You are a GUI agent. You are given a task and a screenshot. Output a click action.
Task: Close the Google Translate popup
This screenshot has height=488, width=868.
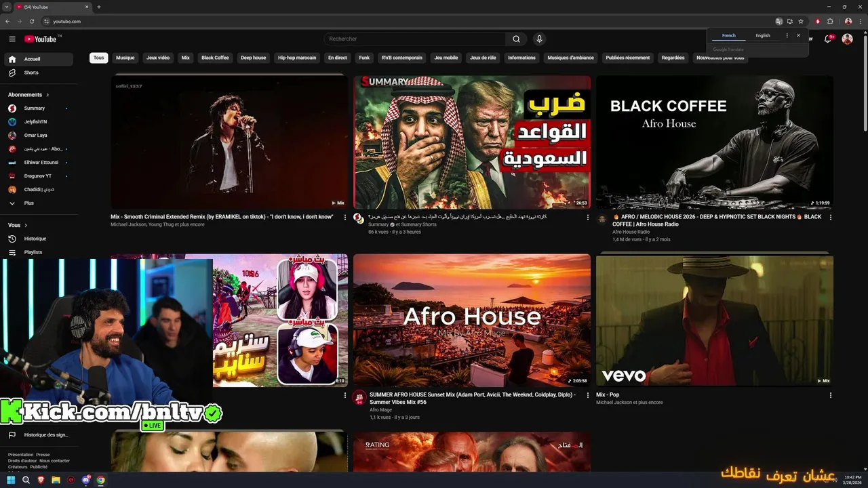click(x=798, y=35)
